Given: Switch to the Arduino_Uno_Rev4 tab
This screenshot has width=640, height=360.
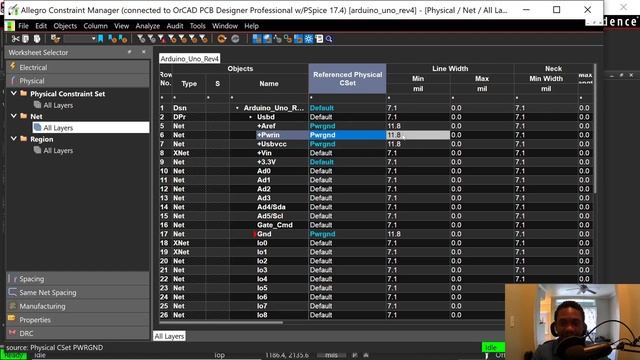Looking at the screenshot, I should coord(190,59).
